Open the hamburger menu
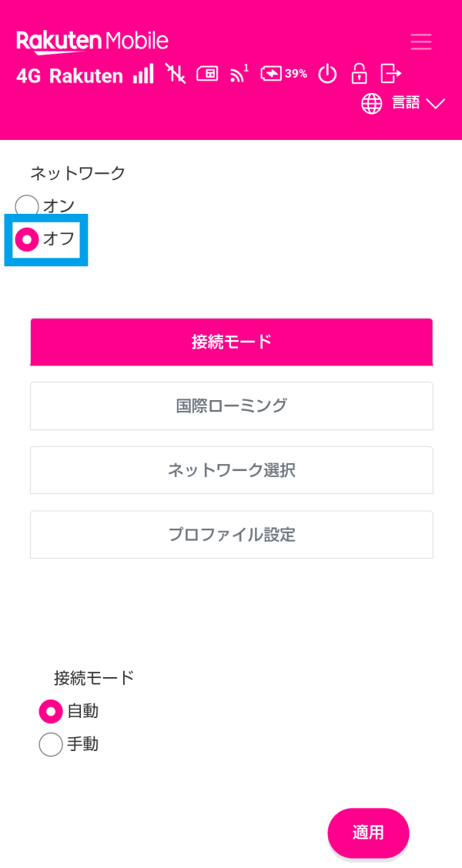 pos(421,41)
